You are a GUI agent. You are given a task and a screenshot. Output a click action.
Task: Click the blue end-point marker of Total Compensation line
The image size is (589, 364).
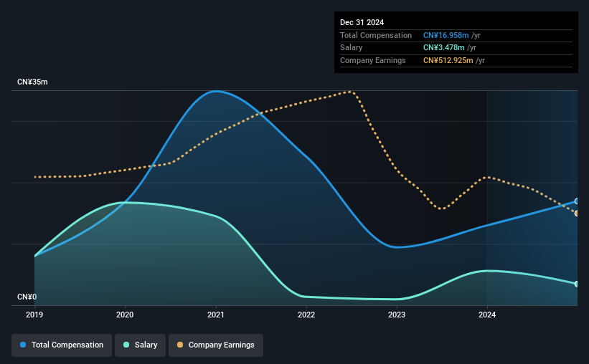tap(577, 201)
